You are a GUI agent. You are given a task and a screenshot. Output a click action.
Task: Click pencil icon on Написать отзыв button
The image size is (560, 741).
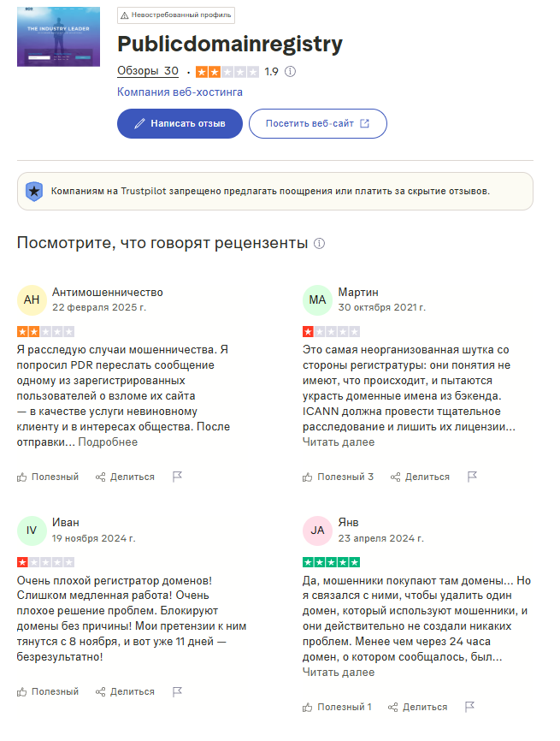(138, 123)
